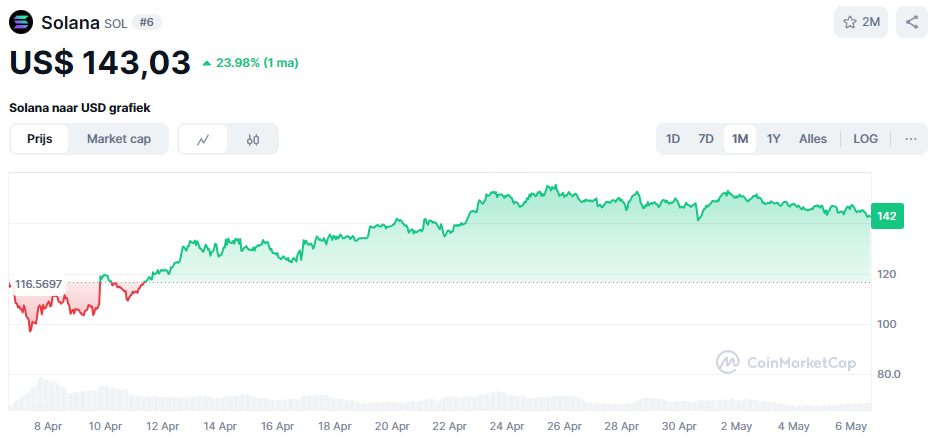
Task: Open the three-dots more options menu
Action: 910,139
